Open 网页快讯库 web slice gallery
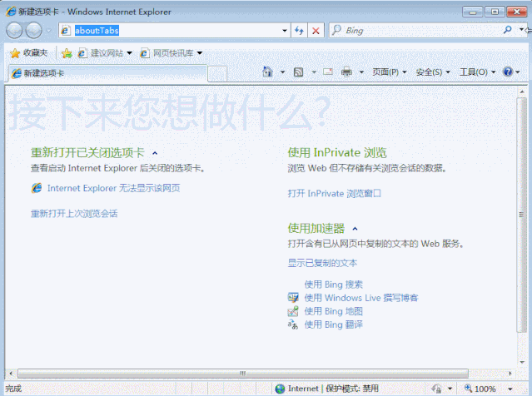This screenshot has width=532, height=396. point(172,53)
